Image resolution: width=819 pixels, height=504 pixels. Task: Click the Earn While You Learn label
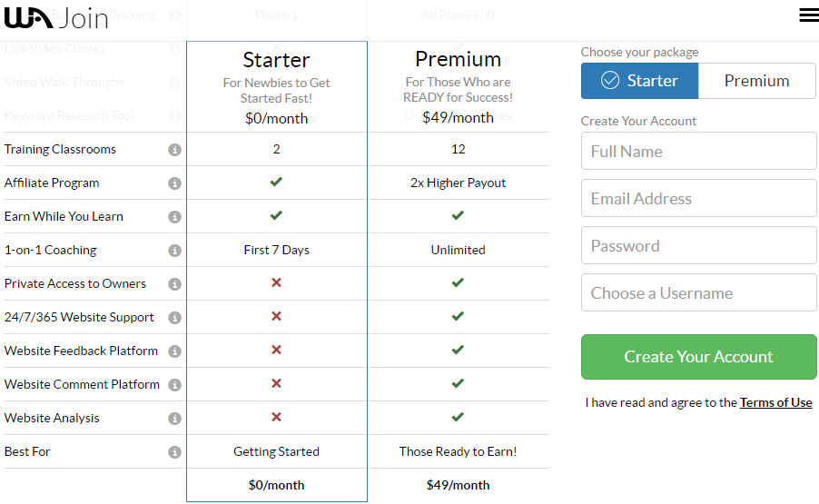click(64, 216)
